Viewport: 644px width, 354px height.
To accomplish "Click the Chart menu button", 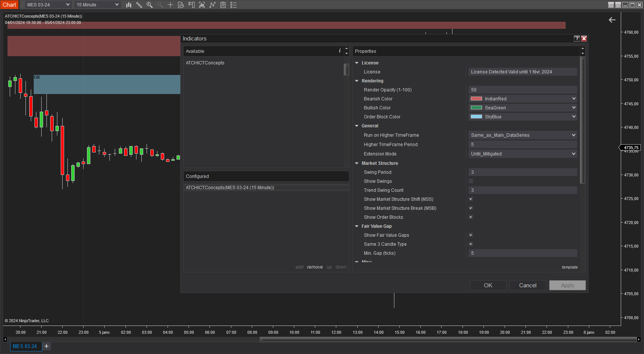I will (9, 5).
